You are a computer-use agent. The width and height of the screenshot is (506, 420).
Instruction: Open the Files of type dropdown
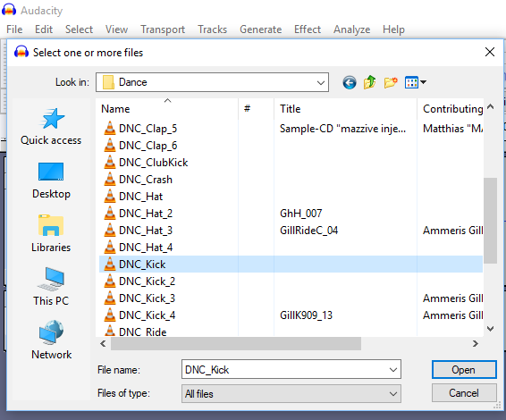coord(291,394)
